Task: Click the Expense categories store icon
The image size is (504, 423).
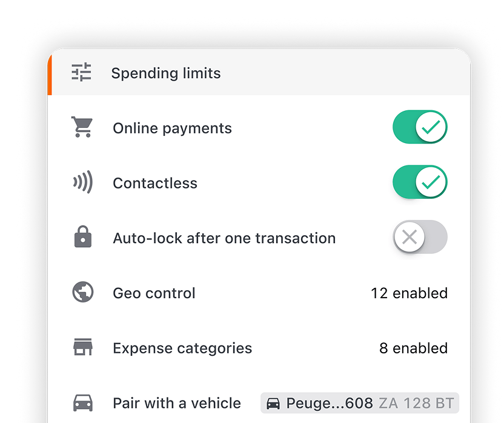Action: (x=83, y=347)
